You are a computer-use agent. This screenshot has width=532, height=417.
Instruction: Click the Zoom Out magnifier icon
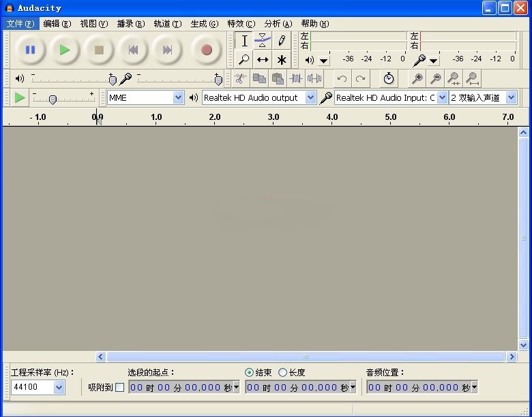tap(435, 78)
